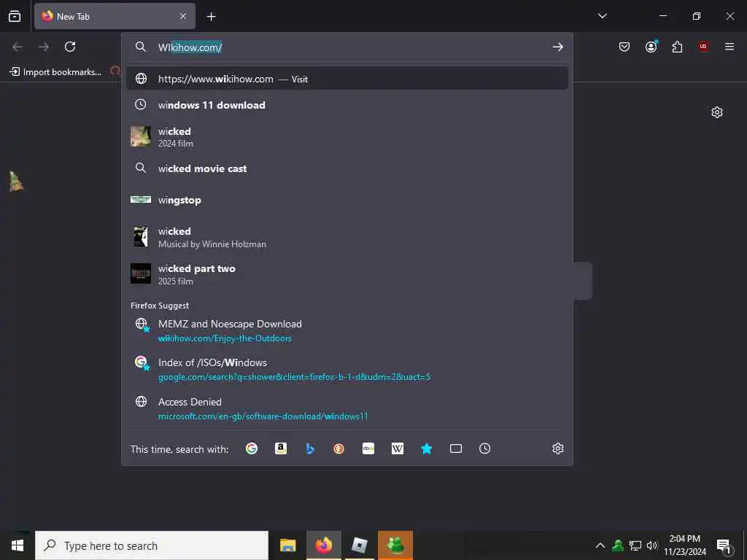Open new tab page personalize gear
Viewport: 747px width, 560px height.
tap(716, 112)
